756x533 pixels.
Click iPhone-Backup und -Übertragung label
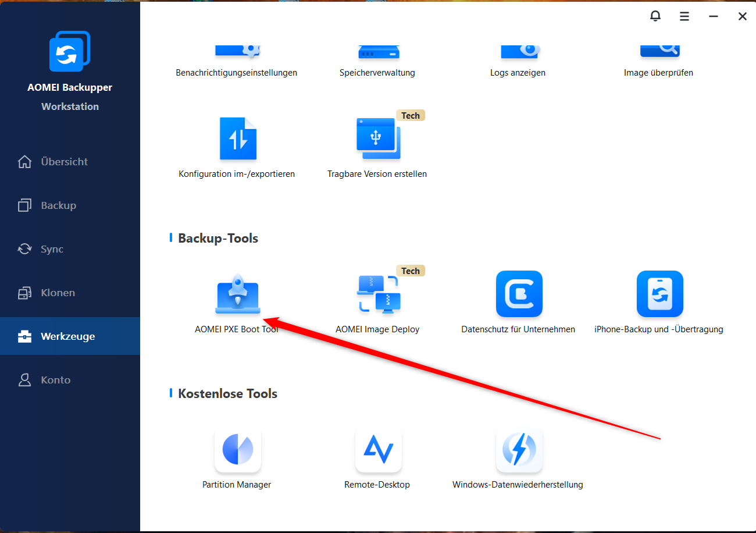tap(659, 329)
